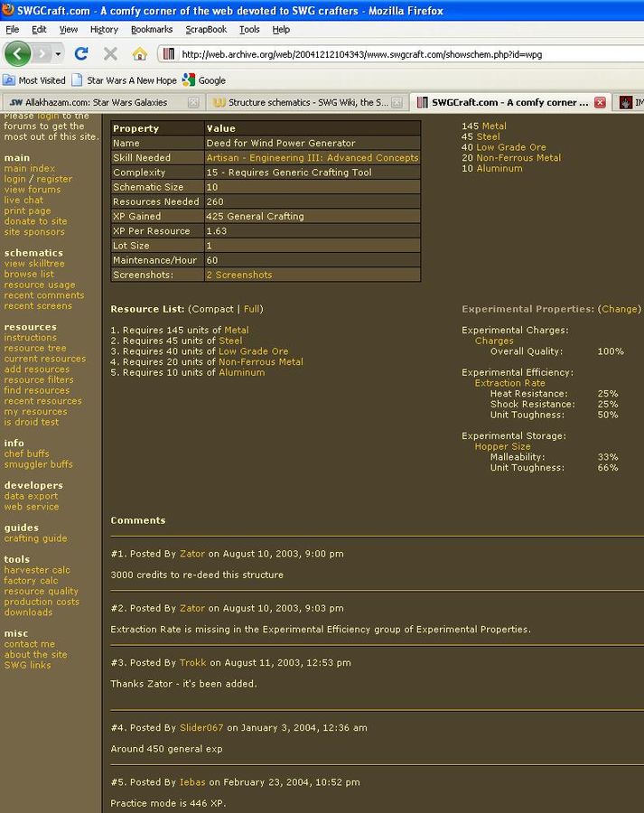
Task: Click the web archive URL address field
Action: [397, 54]
